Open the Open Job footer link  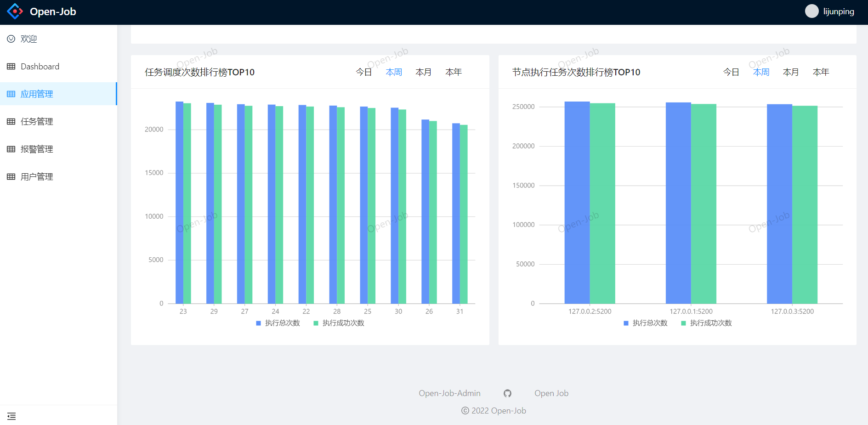(x=551, y=393)
